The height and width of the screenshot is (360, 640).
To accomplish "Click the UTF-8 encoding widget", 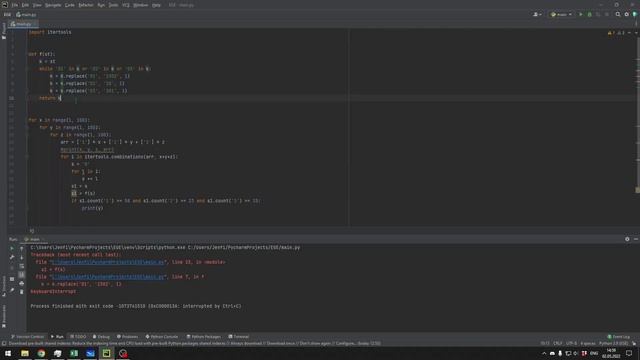I will (571, 344).
